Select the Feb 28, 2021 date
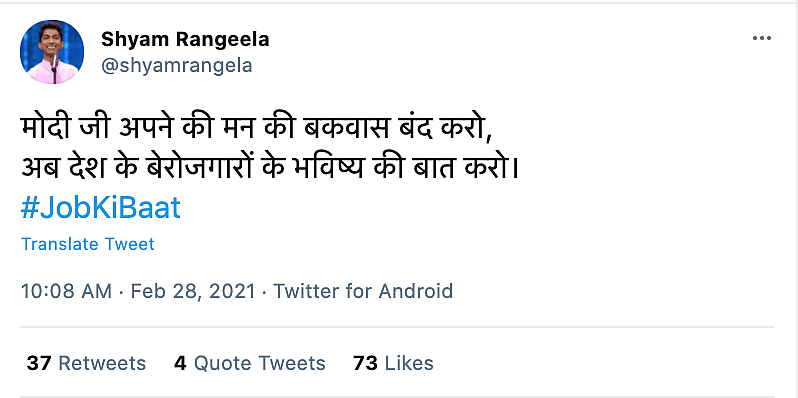Image resolution: width=798 pixels, height=398 pixels. point(193,292)
